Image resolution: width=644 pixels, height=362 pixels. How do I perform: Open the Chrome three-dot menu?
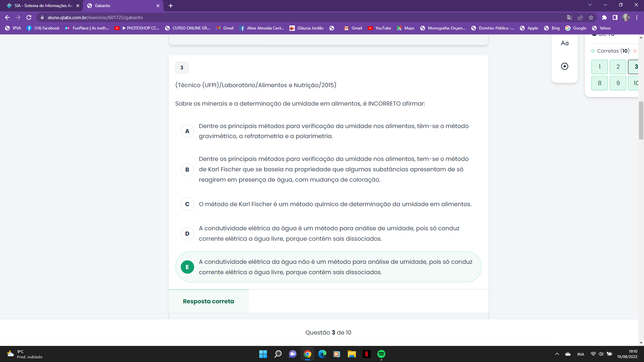click(x=637, y=17)
